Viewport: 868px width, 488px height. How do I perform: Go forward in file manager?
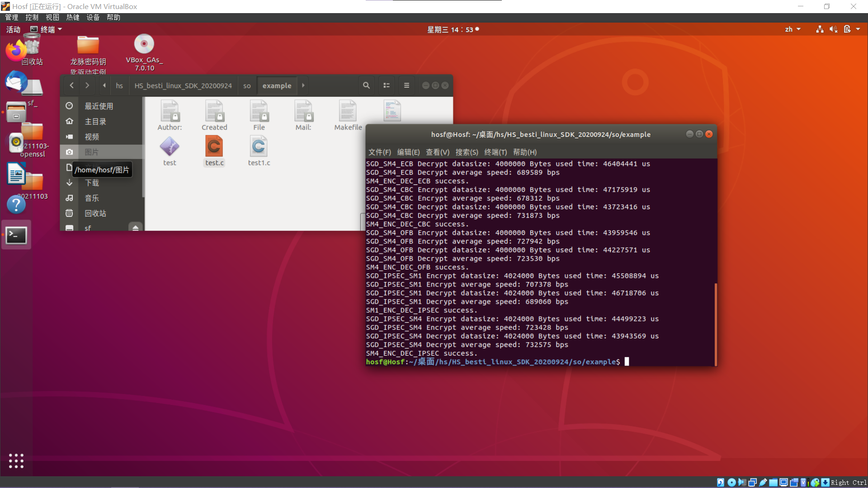click(x=87, y=85)
